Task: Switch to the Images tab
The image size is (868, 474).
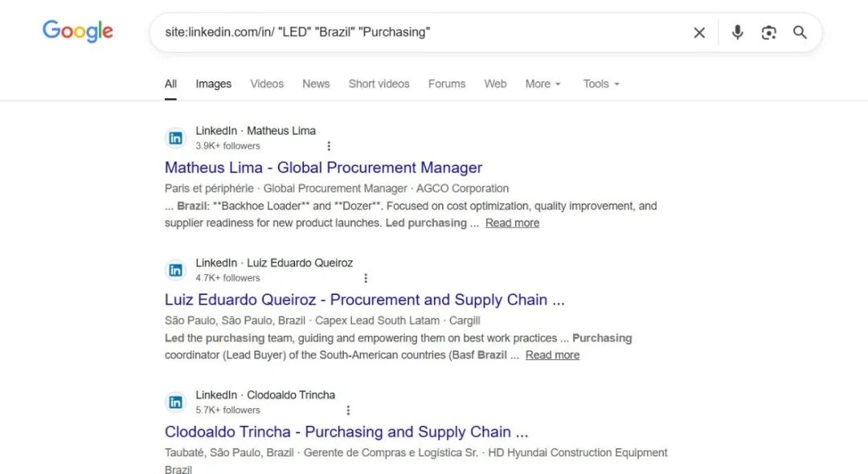Action: (x=213, y=84)
